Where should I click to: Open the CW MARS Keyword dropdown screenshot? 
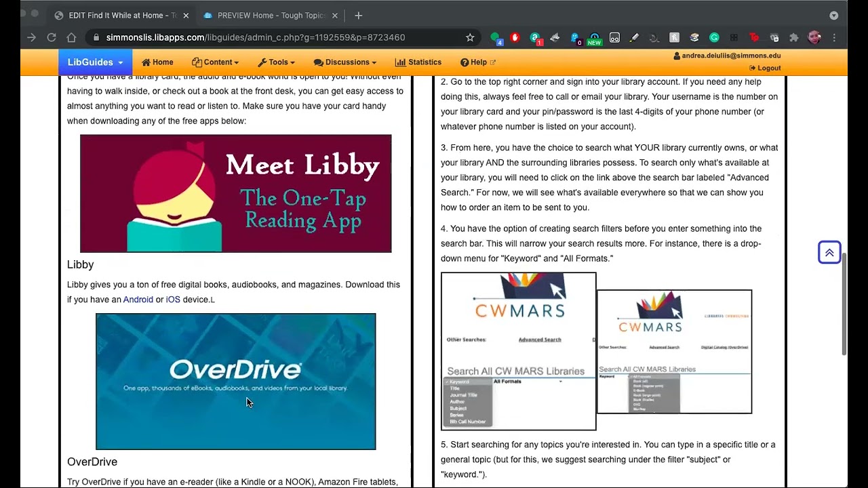[x=519, y=351]
